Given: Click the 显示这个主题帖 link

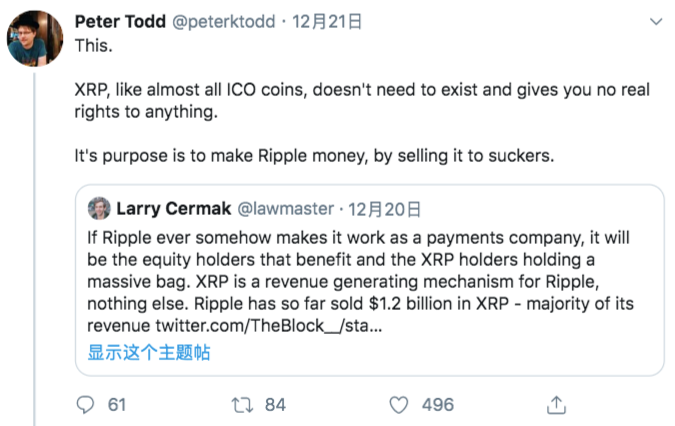Looking at the screenshot, I should pos(149,352).
